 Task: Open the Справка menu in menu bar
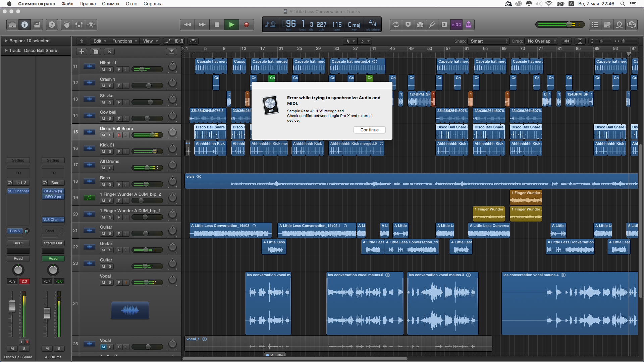[153, 4]
